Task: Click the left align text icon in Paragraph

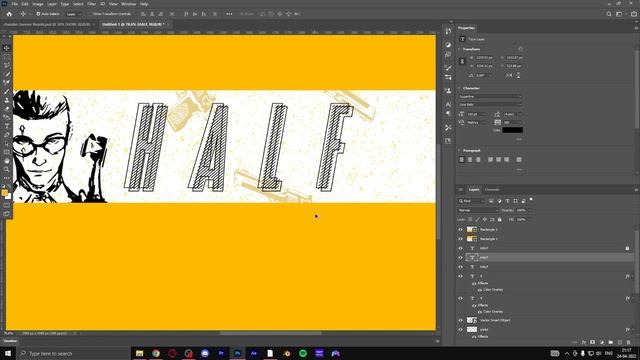Action: click(462, 160)
